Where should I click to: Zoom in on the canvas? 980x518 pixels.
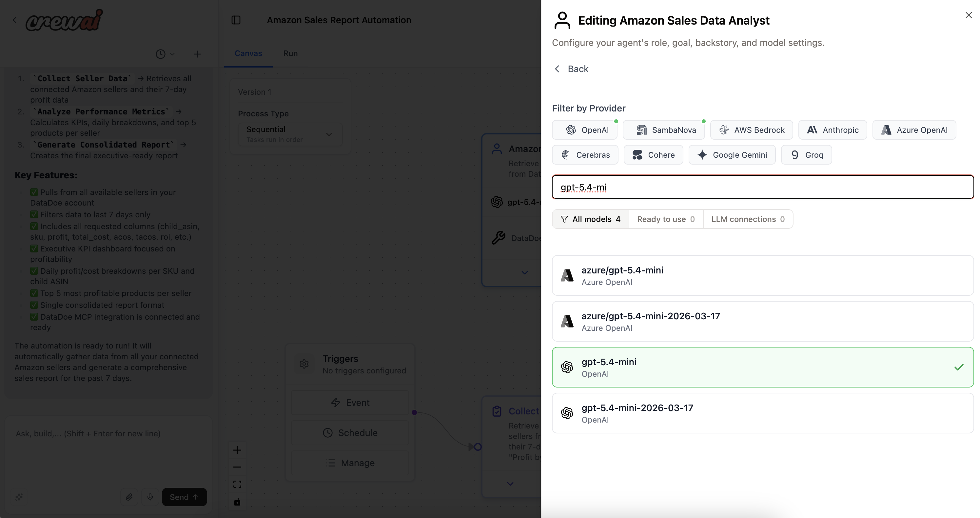pyautogui.click(x=237, y=450)
